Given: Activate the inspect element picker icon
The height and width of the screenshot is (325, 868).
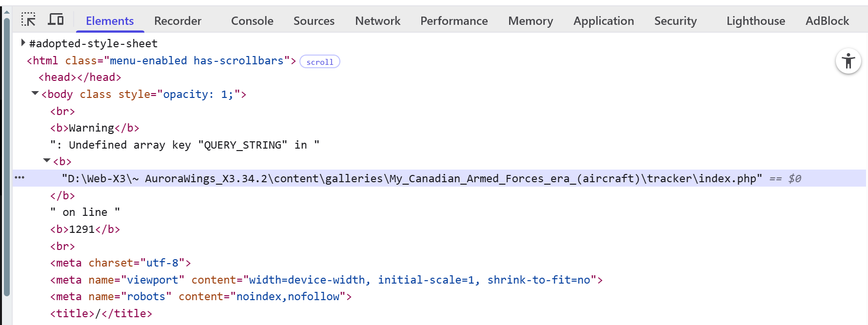Looking at the screenshot, I should [x=29, y=19].
